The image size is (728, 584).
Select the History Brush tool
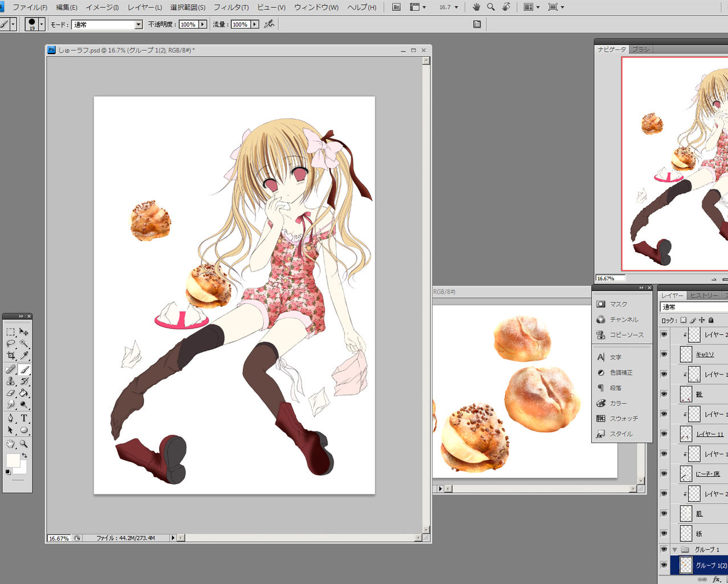[x=24, y=381]
